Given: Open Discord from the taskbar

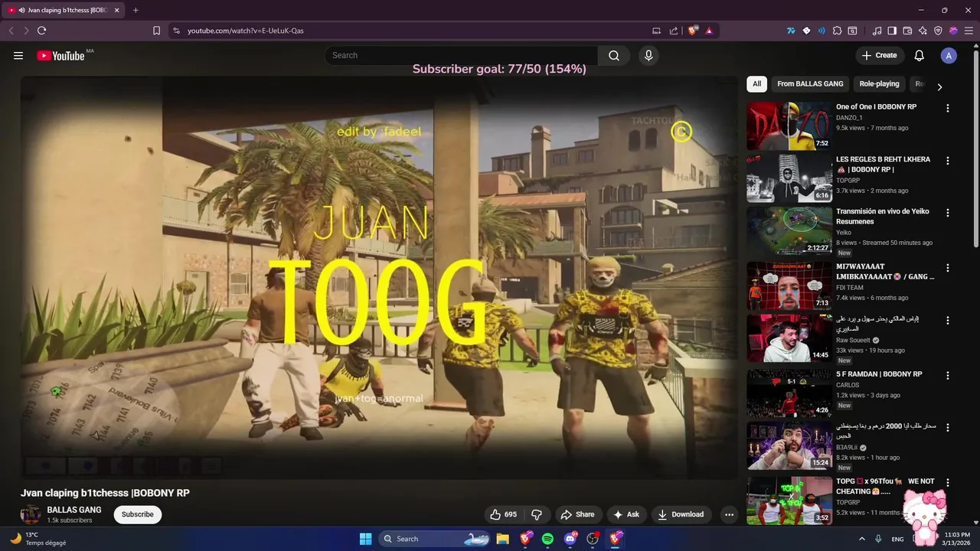Looking at the screenshot, I should click(x=570, y=539).
